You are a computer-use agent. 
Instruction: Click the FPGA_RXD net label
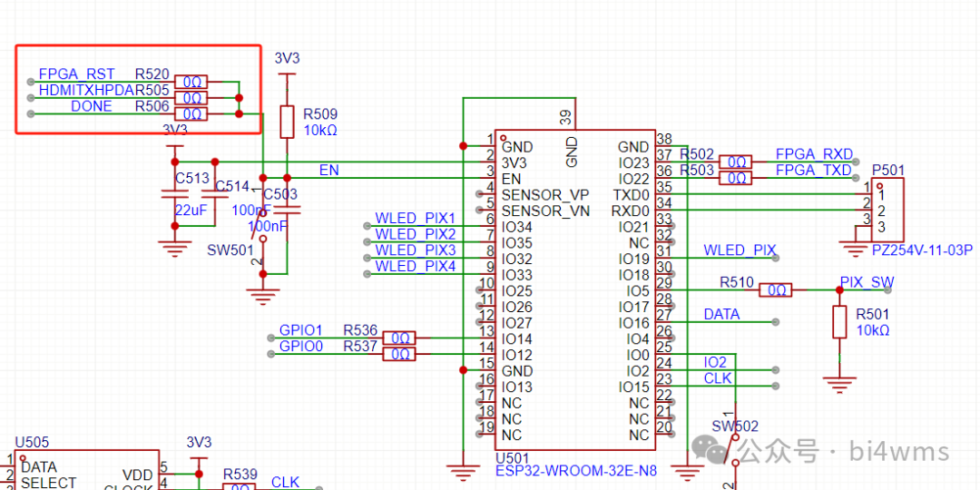point(813,154)
